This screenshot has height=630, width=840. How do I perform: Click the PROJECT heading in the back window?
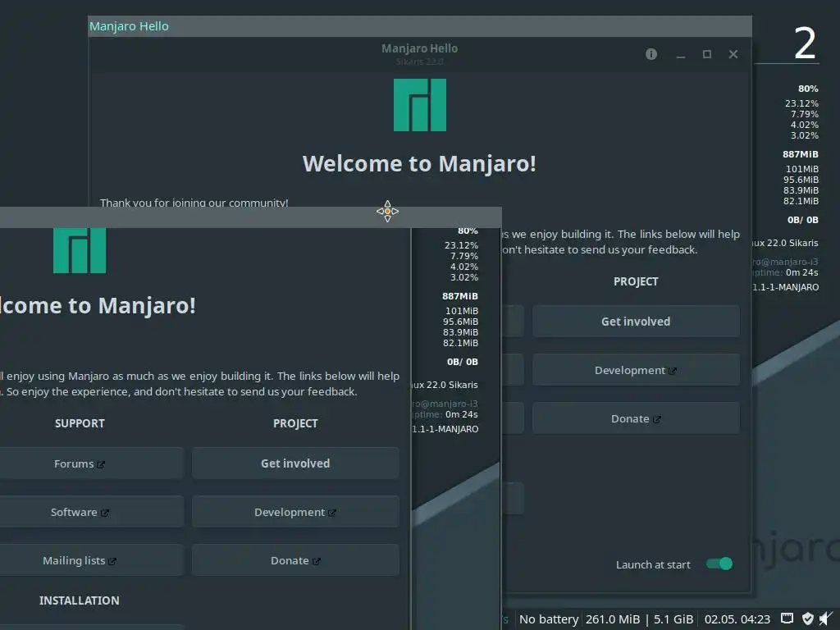click(x=636, y=281)
